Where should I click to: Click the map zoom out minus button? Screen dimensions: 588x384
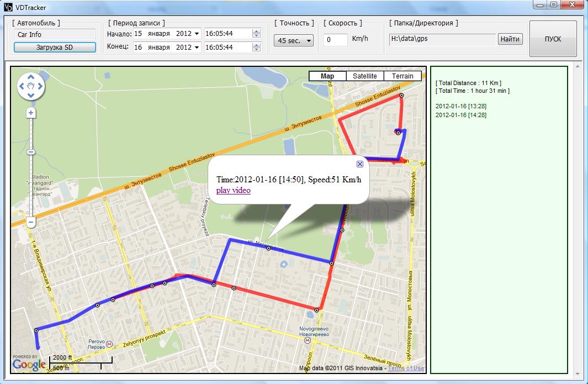coord(31,222)
